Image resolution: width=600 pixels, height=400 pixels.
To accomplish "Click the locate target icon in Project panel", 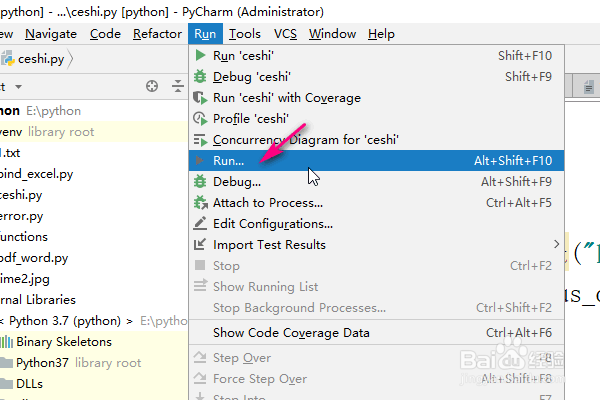I will pos(152,86).
